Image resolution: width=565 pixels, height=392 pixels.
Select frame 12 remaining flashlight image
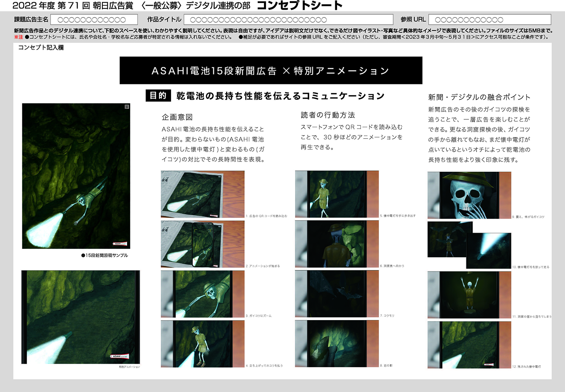coord(469,345)
